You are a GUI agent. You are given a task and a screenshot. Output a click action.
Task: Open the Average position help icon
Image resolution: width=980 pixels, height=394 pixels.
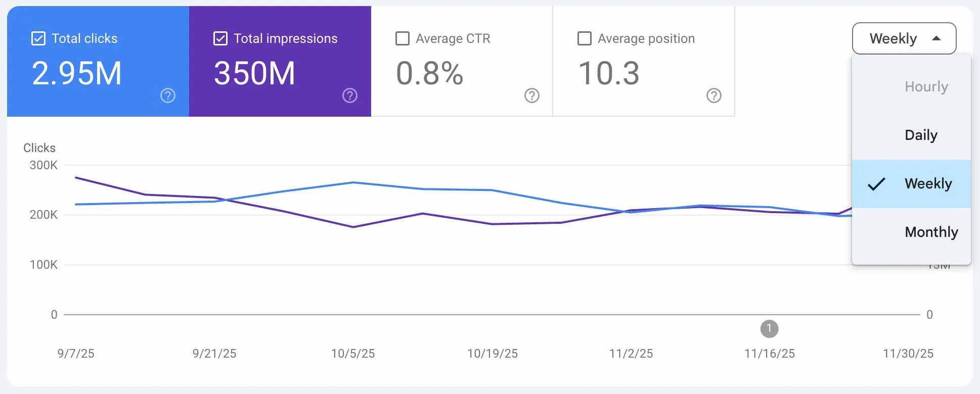click(714, 95)
